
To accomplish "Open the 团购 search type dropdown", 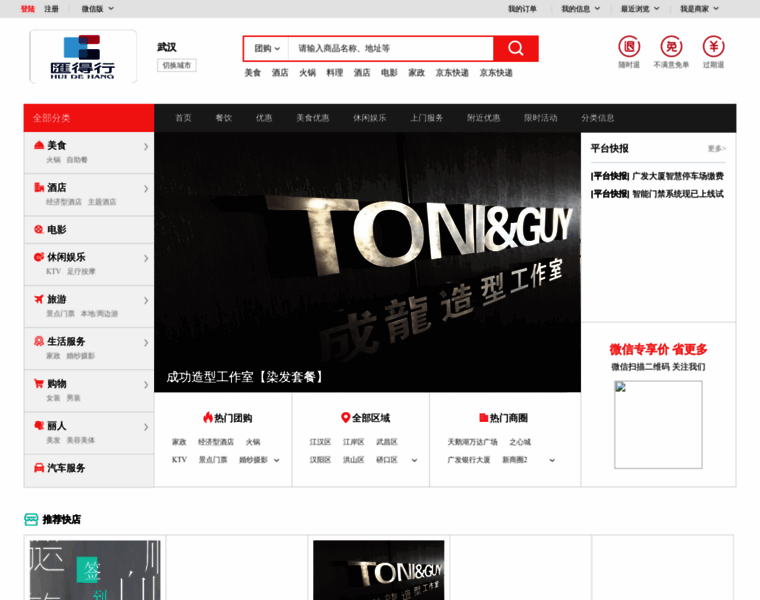I will [267, 48].
